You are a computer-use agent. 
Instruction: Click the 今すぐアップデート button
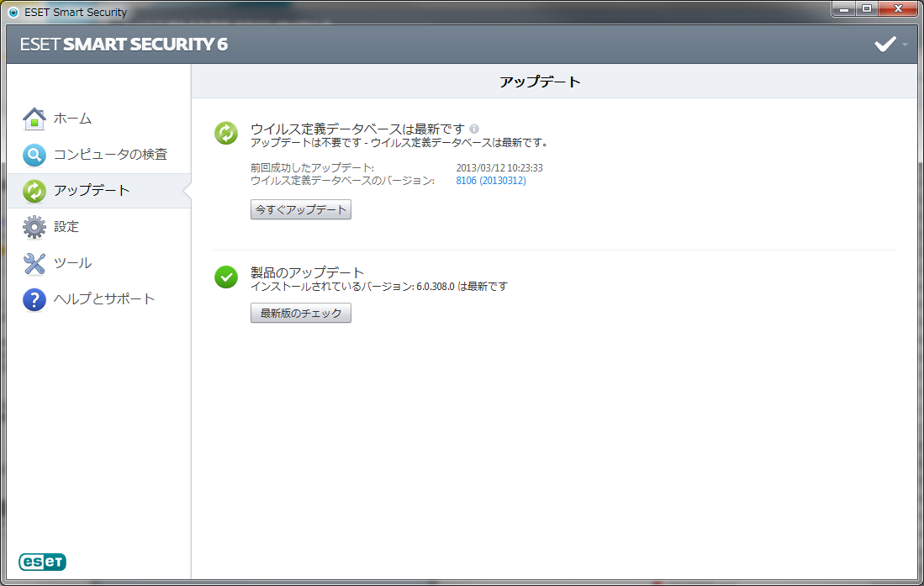click(300, 209)
